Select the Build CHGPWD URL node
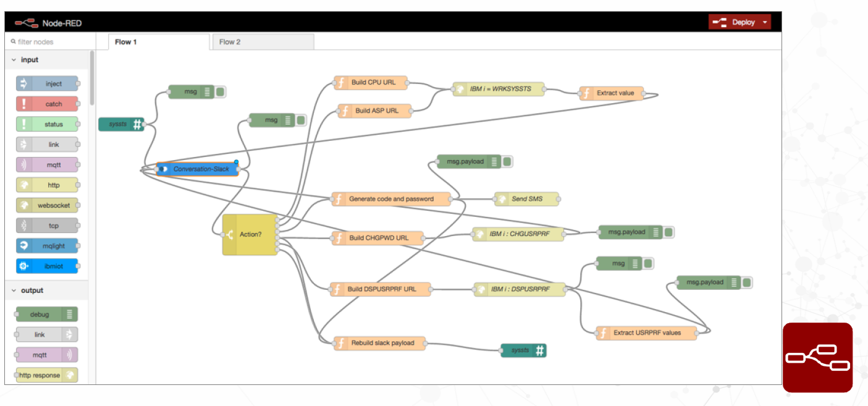The height and width of the screenshot is (406, 868). point(378,238)
